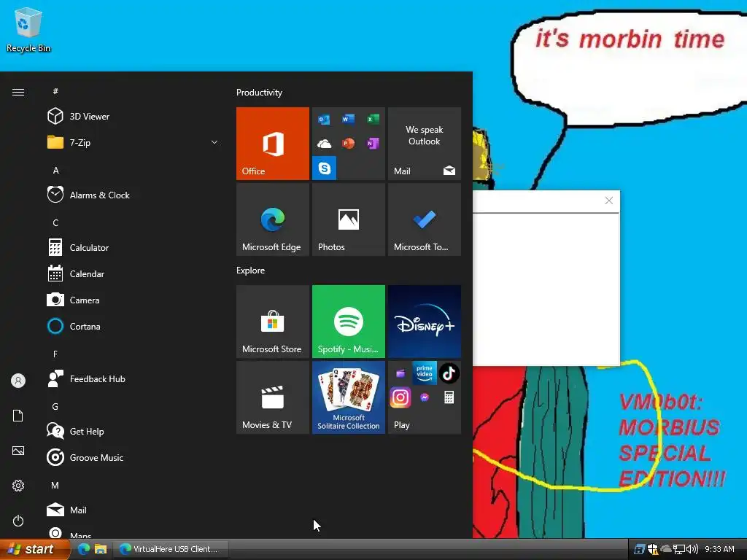Click the # letter header in app list
Image resolution: width=747 pixels, height=560 pixels.
tap(55, 91)
